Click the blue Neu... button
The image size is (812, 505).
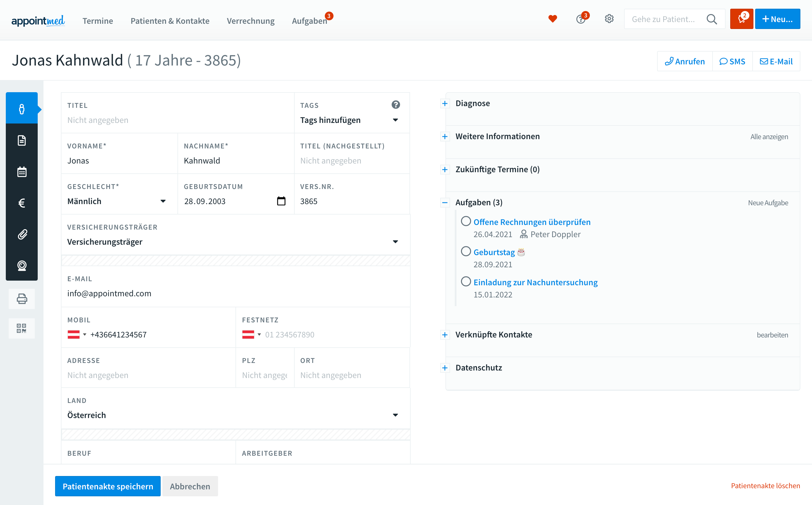tap(777, 19)
